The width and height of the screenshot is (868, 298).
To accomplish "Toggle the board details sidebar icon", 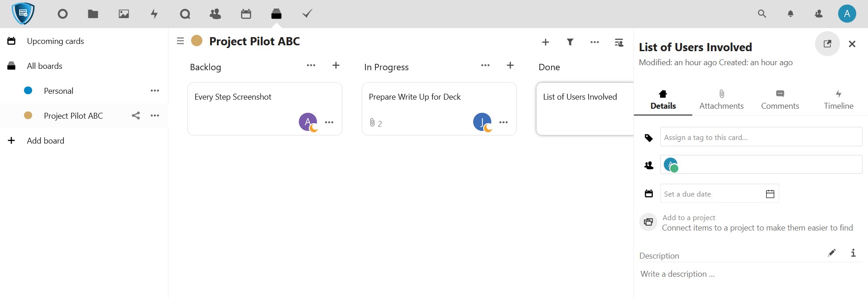I will click(619, 42).
